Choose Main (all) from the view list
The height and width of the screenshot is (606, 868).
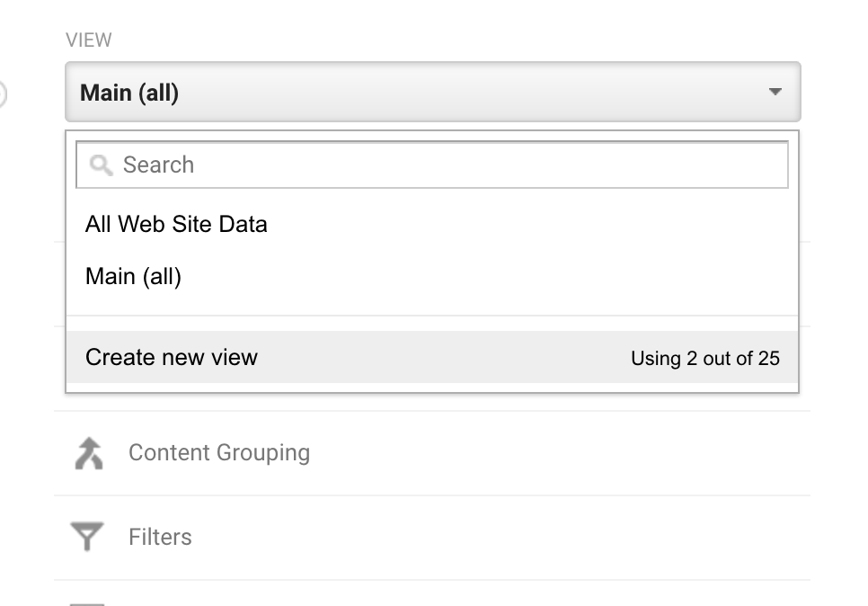pyautogui.click(x=133, y=276)
